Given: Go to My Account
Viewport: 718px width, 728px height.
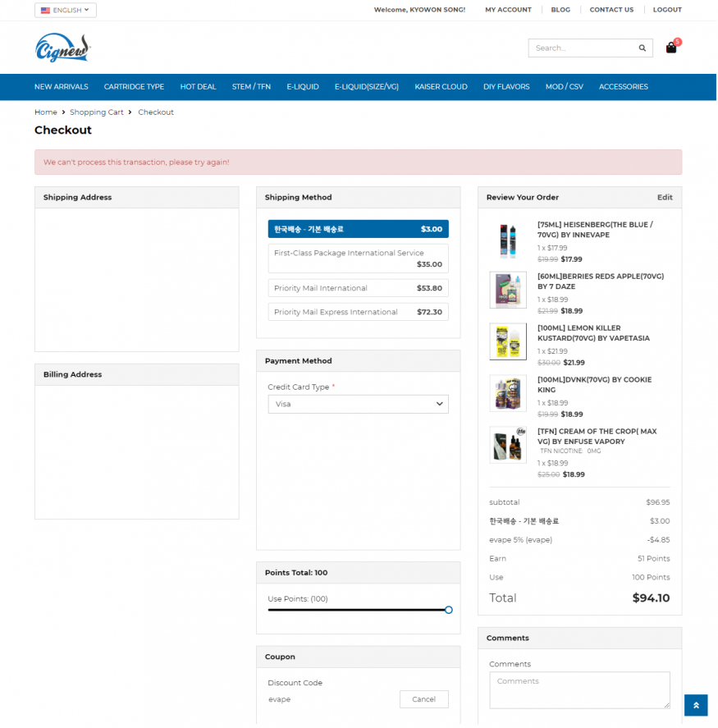Looking at the screenshot, I should 509,10.
